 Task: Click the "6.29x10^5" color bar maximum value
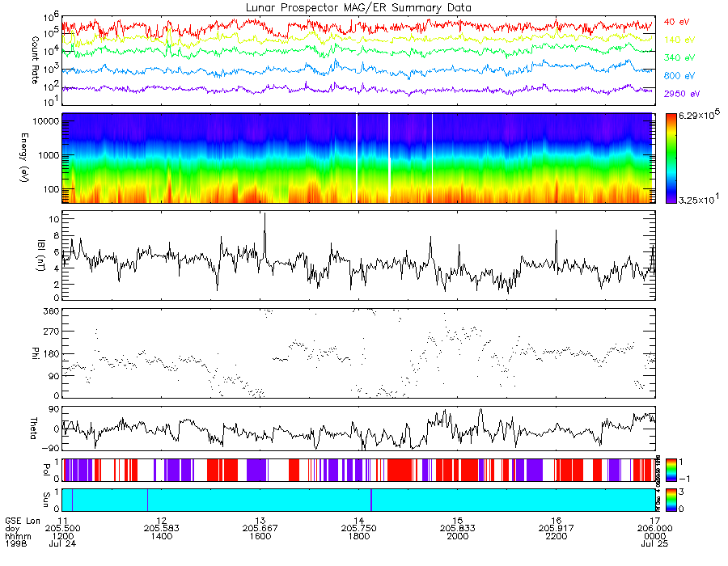point(699,115)
